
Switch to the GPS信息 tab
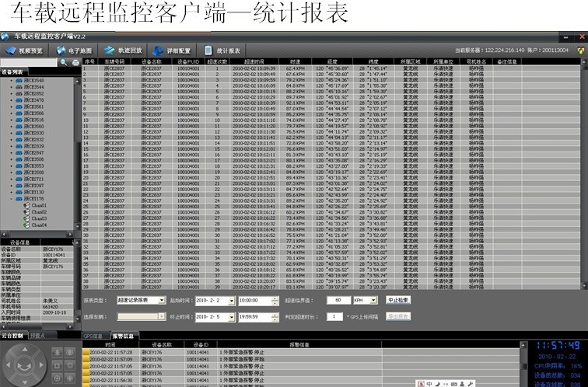(x=93, y=336)
